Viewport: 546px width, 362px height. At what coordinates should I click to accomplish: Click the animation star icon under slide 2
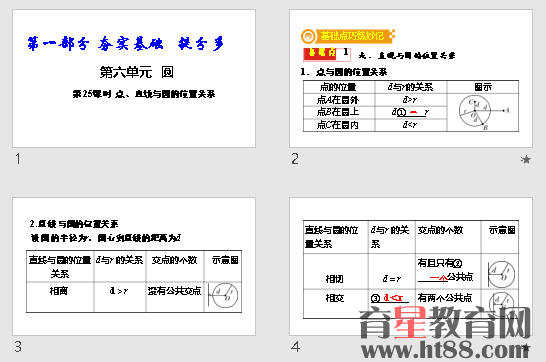526,159
